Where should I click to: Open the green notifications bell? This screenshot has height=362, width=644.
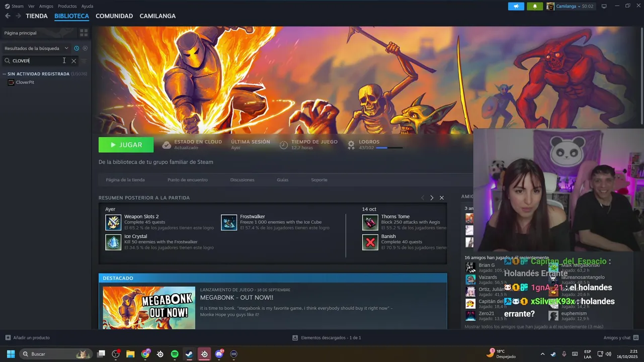coord(535,6)
